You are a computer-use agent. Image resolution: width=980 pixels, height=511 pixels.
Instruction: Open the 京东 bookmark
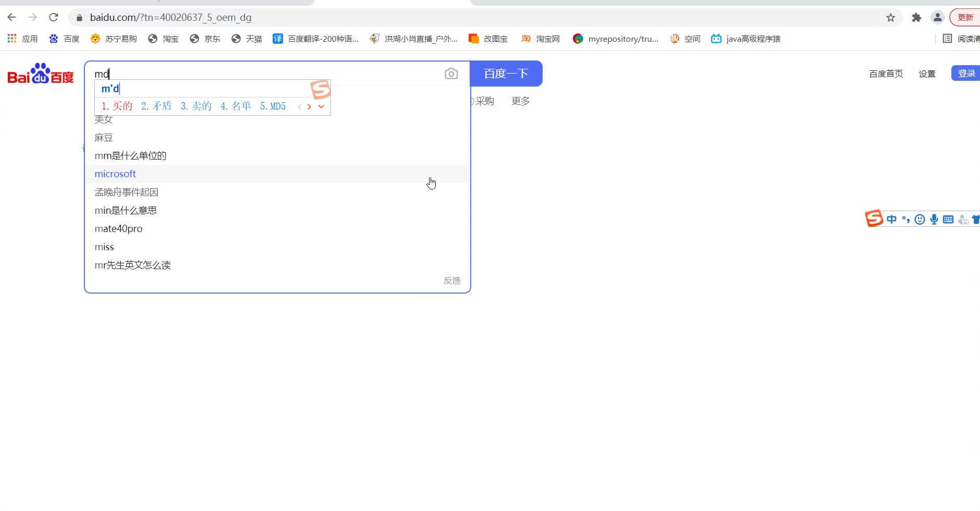tap(205, 39)
